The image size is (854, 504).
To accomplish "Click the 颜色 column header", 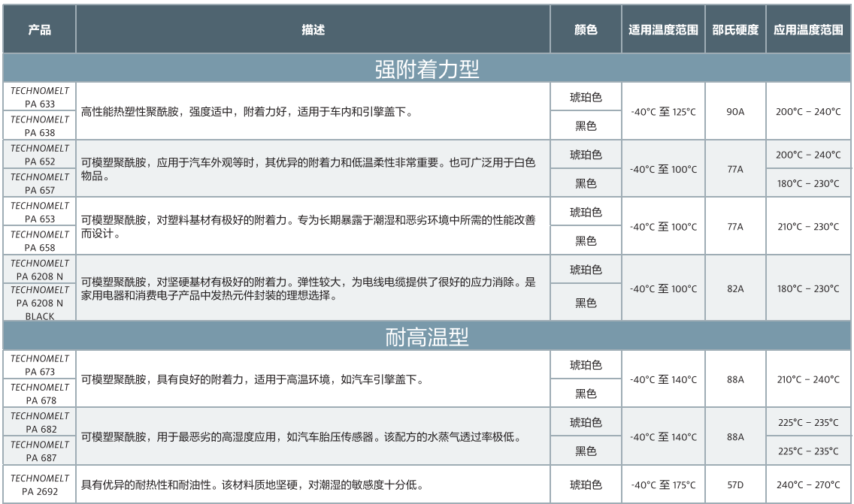I will point(586,29).
